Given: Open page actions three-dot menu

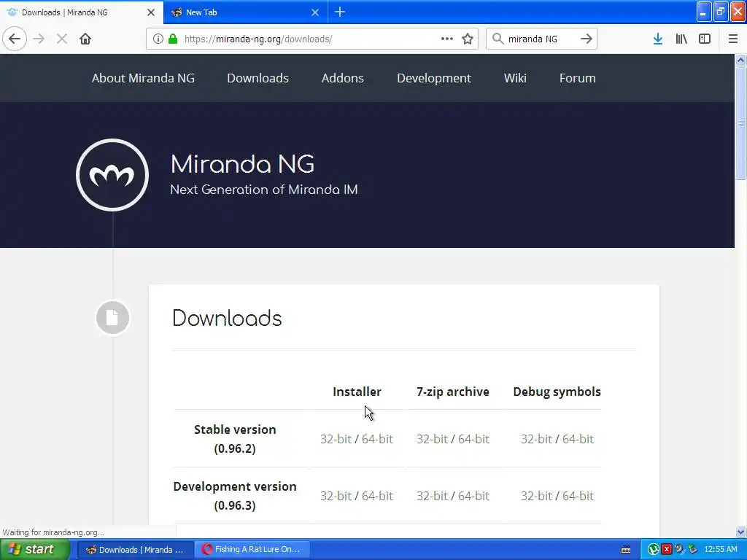Looking at the screenshot, I should click(447, 39).
